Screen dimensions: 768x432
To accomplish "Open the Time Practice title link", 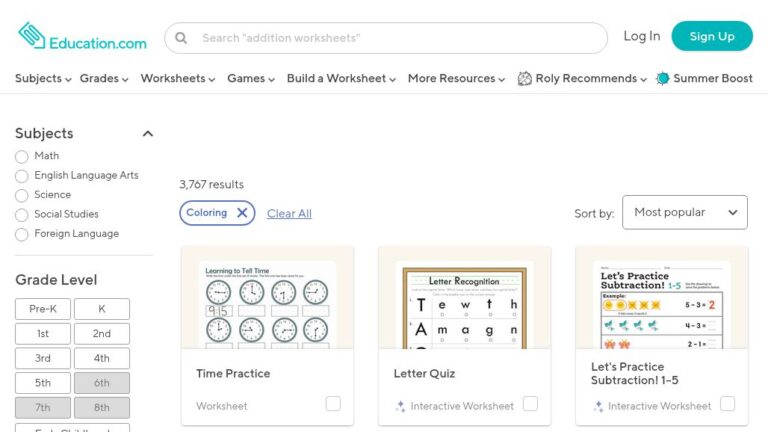I will [233, 373].
